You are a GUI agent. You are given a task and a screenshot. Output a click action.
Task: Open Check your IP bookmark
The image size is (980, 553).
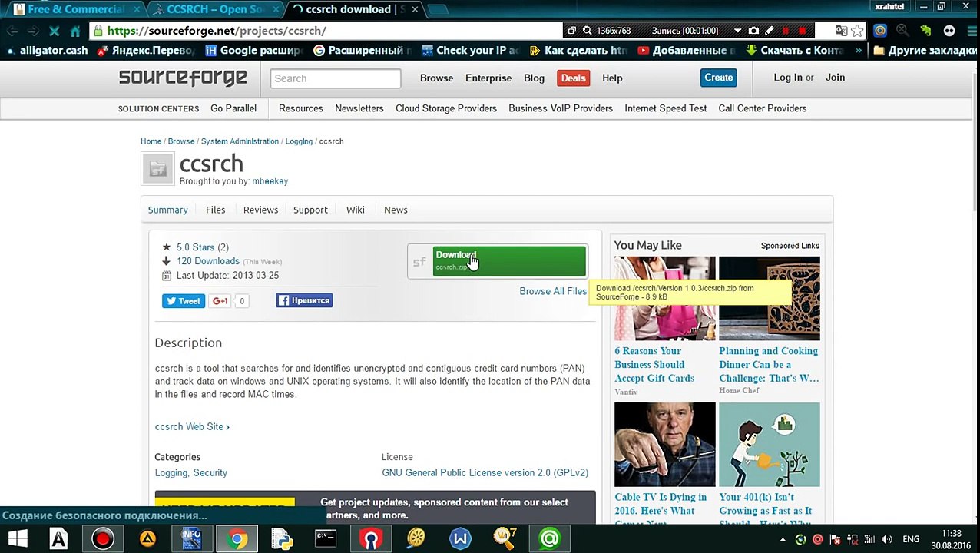pos(470,51)
